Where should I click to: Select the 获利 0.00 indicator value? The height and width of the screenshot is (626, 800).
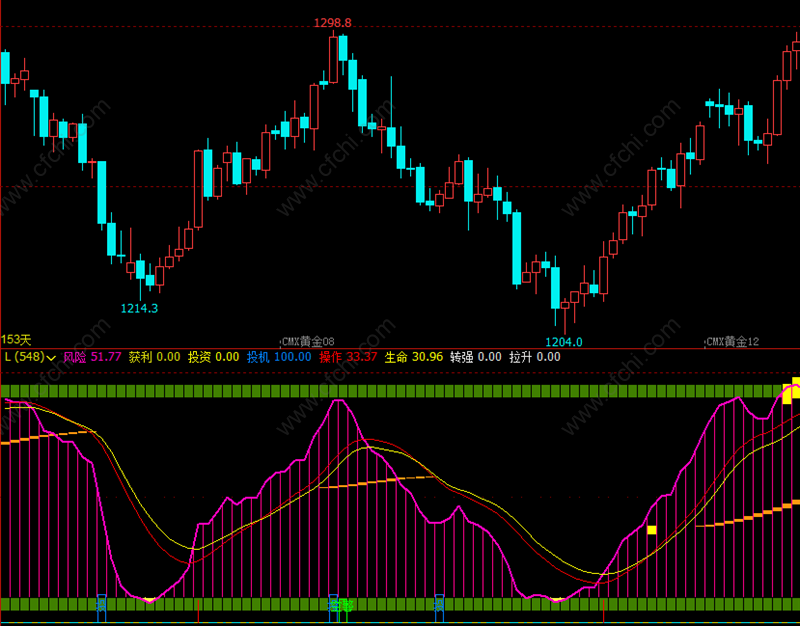coord(154,357)
